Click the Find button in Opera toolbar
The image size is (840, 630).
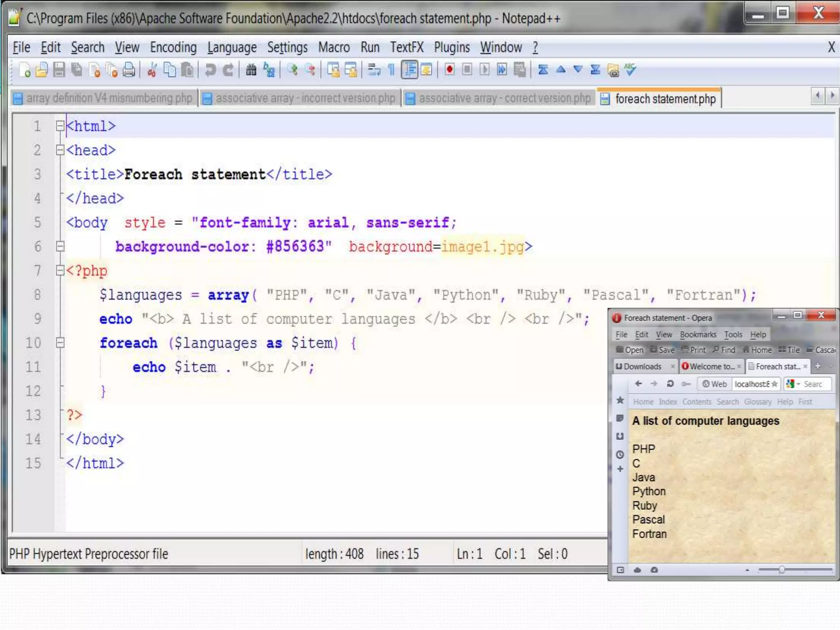pyautogui.click(x=724, y=350)
